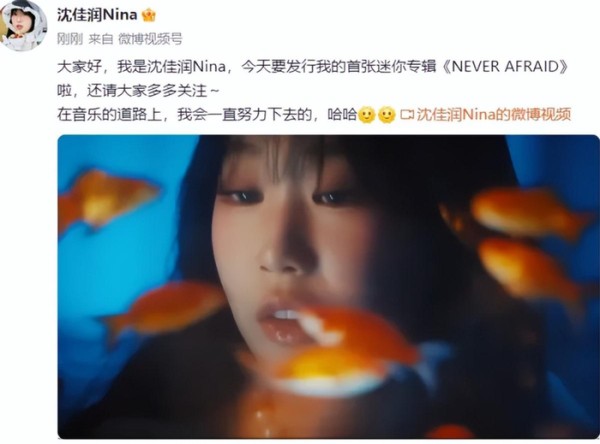Open the 微博视频号 source link
This screenshot has height=444, width=600.
150,39
